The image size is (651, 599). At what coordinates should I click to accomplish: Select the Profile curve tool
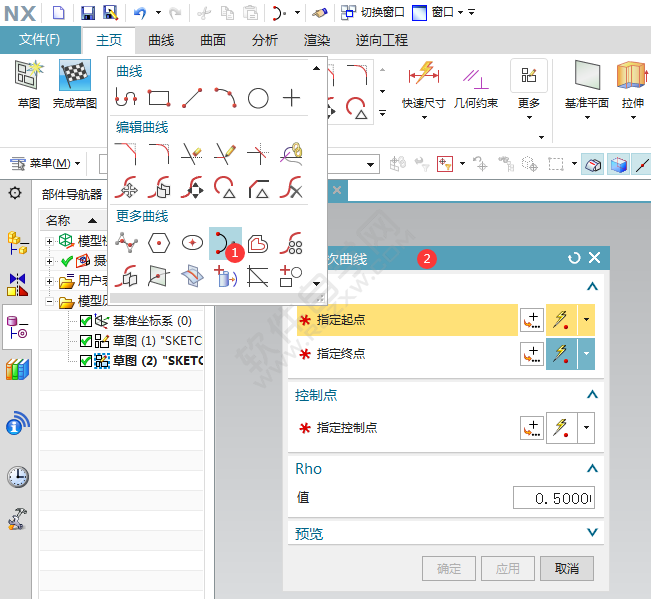(x=126, y=98)
